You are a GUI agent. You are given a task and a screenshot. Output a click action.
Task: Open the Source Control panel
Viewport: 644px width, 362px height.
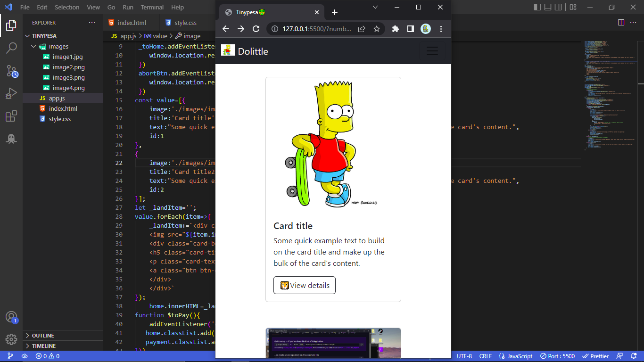[11, 71]
